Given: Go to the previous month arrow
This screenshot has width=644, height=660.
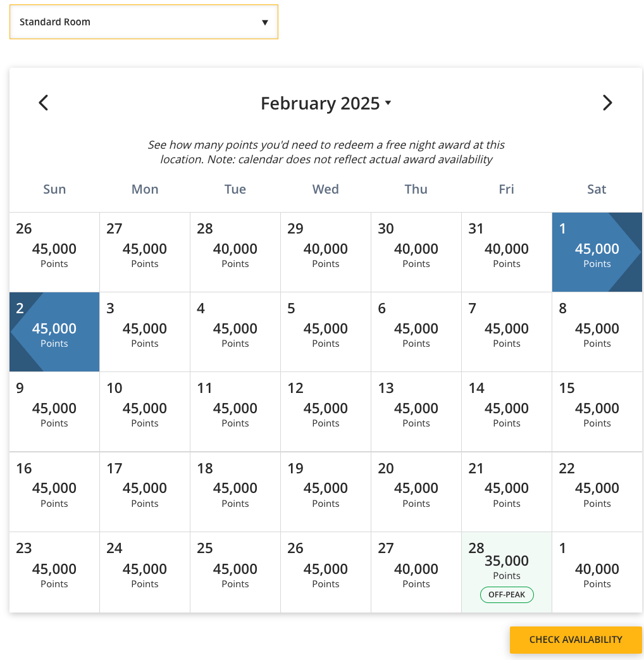Looking at the screenshot, I should click(43, 103).
